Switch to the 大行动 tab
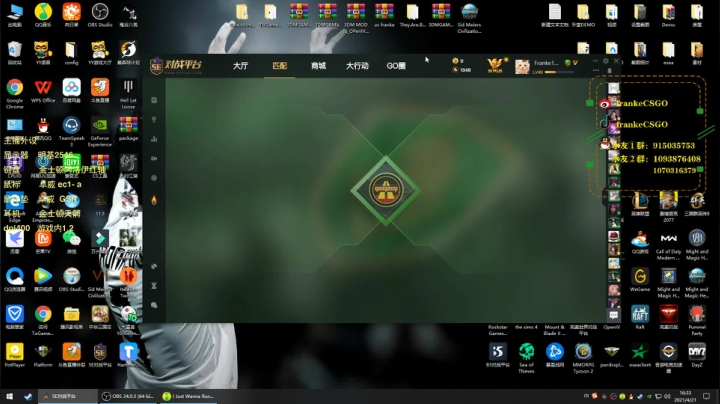Viewport: 720px width, 404px height. click(357, 66)
